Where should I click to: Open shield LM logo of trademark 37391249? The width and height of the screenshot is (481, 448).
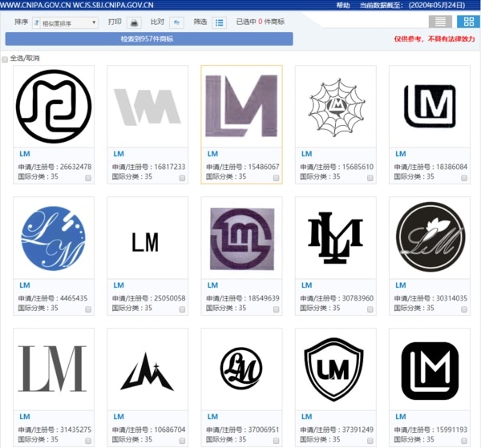pyautogui.click(x=334, y=369)
